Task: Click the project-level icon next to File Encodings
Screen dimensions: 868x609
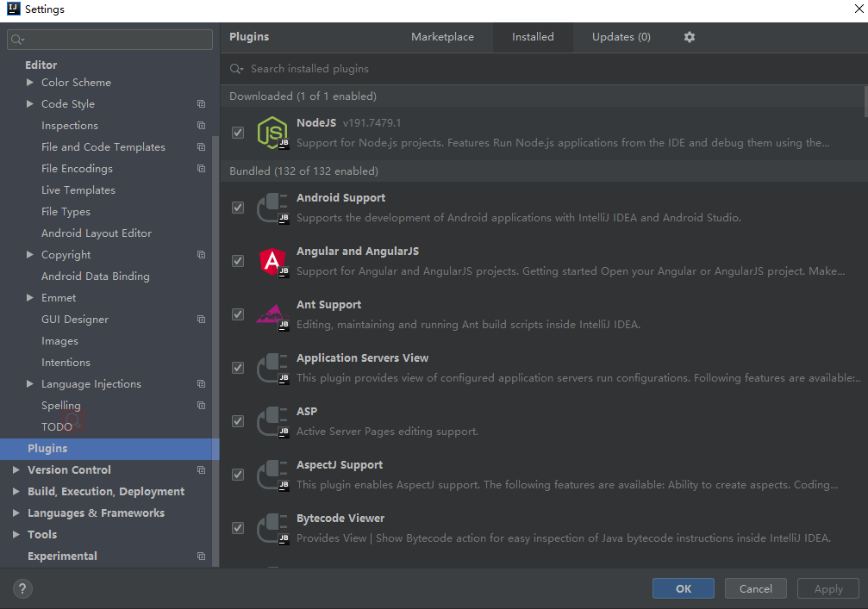Action: click(202, 169)
